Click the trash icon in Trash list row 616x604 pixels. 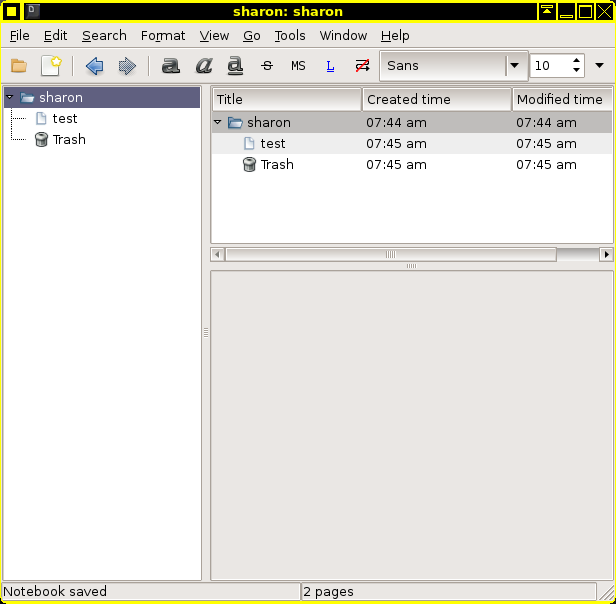[249, 164]
